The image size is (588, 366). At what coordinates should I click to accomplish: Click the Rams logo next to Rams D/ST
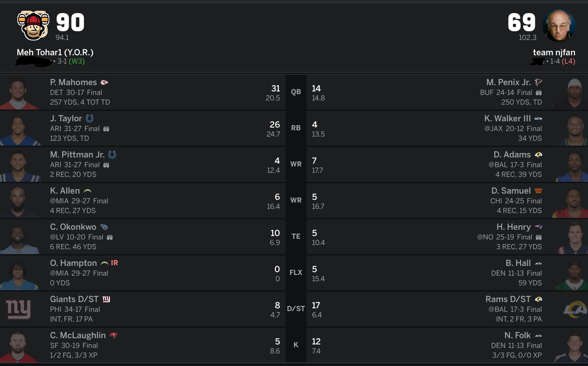click(538, 299)
